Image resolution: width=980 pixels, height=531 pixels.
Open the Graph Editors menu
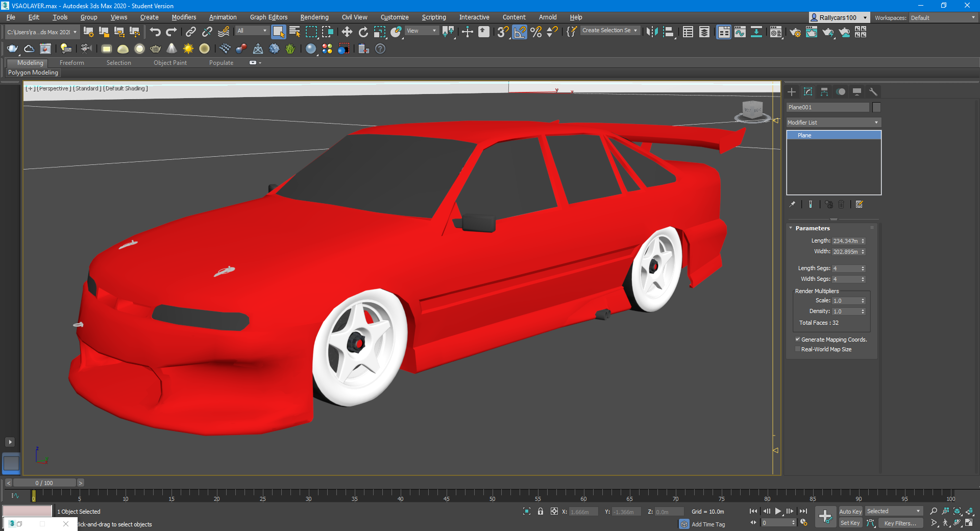pyautogui.click(x=268, y=17)
